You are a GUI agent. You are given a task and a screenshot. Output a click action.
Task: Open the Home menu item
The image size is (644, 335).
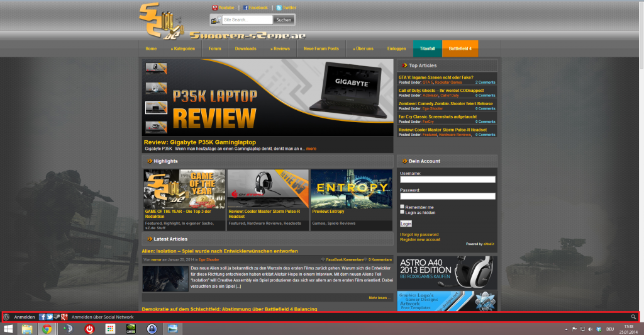(x=151, y=48)
